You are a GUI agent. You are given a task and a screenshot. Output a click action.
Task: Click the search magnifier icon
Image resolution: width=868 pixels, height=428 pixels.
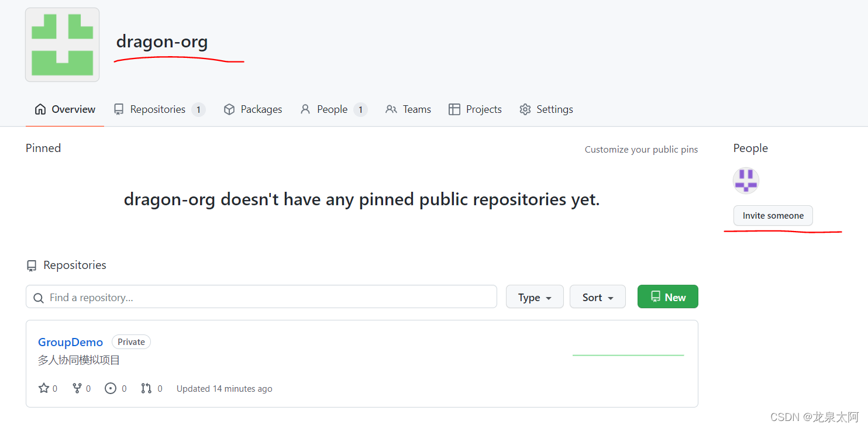(x=39, y=298)
